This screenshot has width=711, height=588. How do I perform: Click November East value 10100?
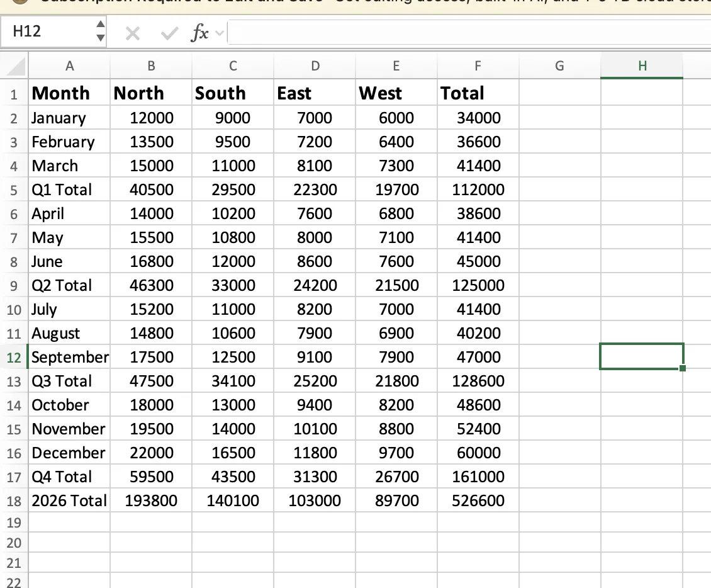pyautogui.click(x=315, y=429)
